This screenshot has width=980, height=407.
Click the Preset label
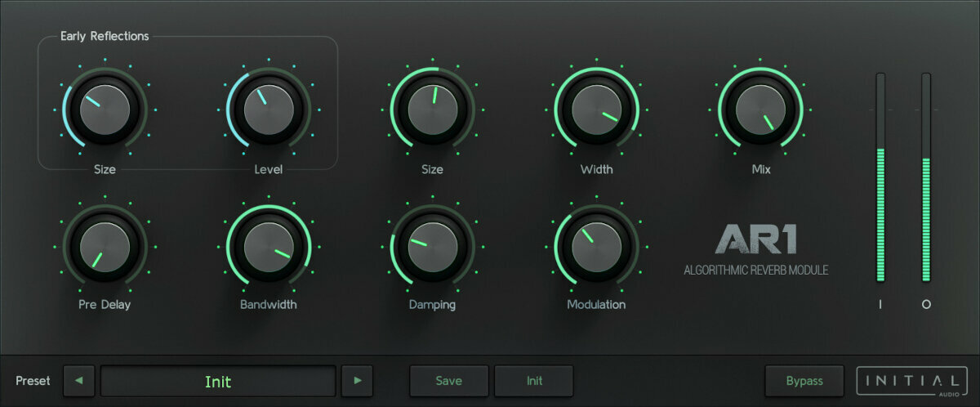coord(33,381)
